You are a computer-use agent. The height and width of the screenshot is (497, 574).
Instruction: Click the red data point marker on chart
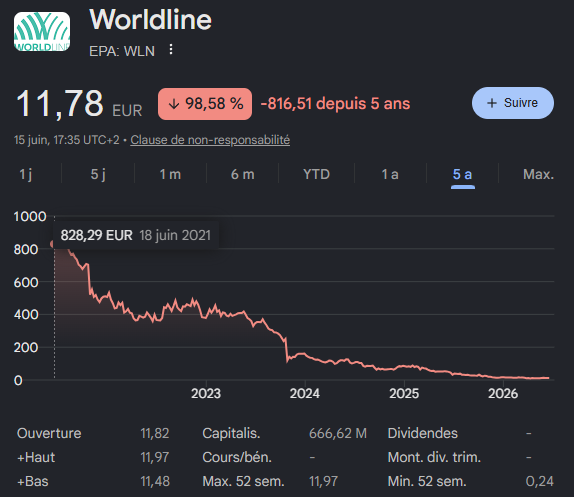click(x=53, y=244)
